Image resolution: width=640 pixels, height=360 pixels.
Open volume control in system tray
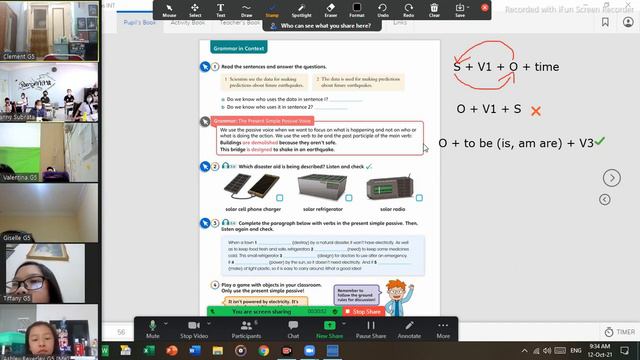pos(547,351)
